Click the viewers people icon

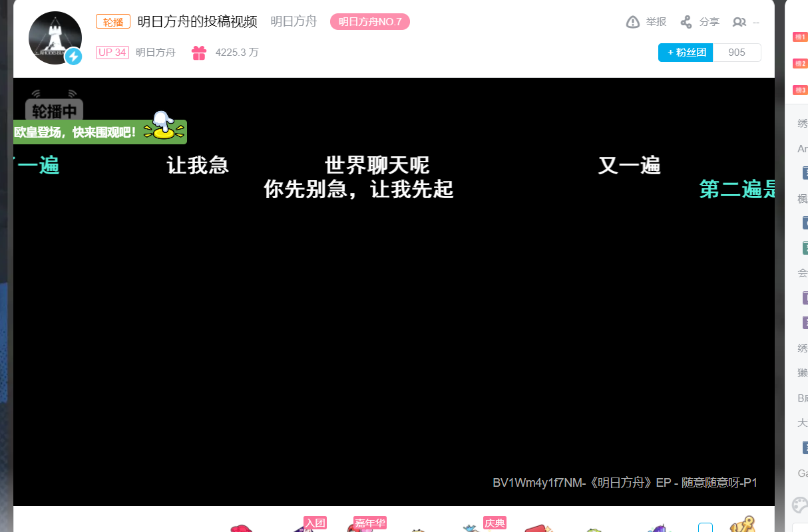click(x=739, y=22)
